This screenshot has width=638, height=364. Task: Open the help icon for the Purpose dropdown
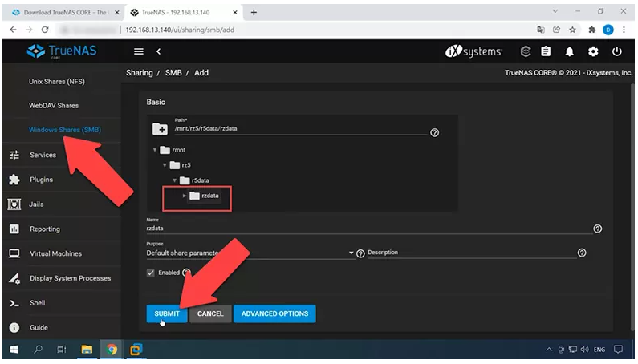[x=360, y=253]
